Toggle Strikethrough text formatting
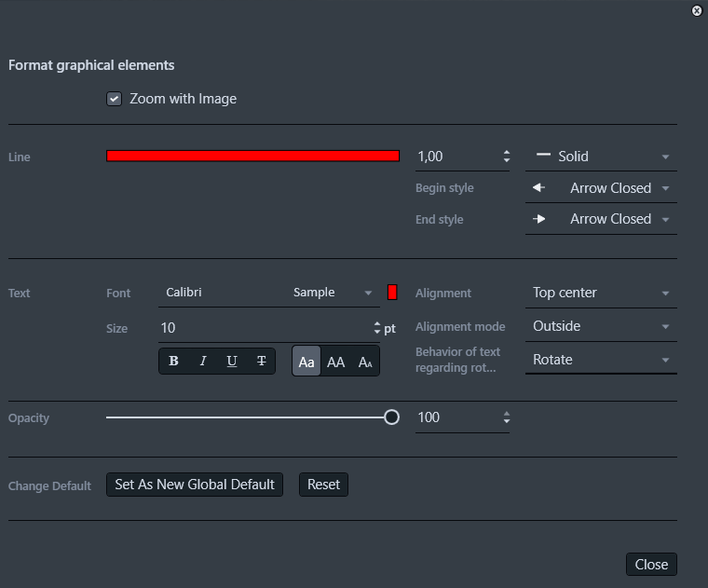 tap(261, 362)
